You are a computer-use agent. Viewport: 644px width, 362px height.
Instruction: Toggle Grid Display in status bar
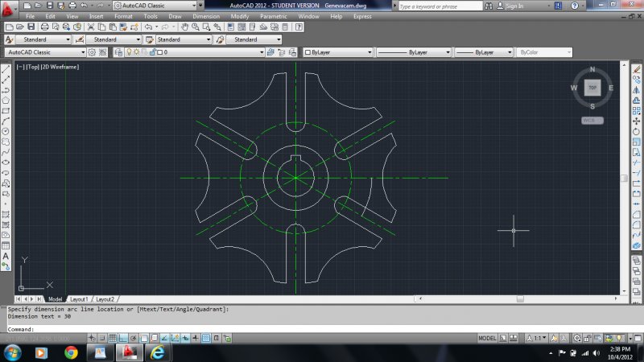pyautogui.click(x=113, y=338)
